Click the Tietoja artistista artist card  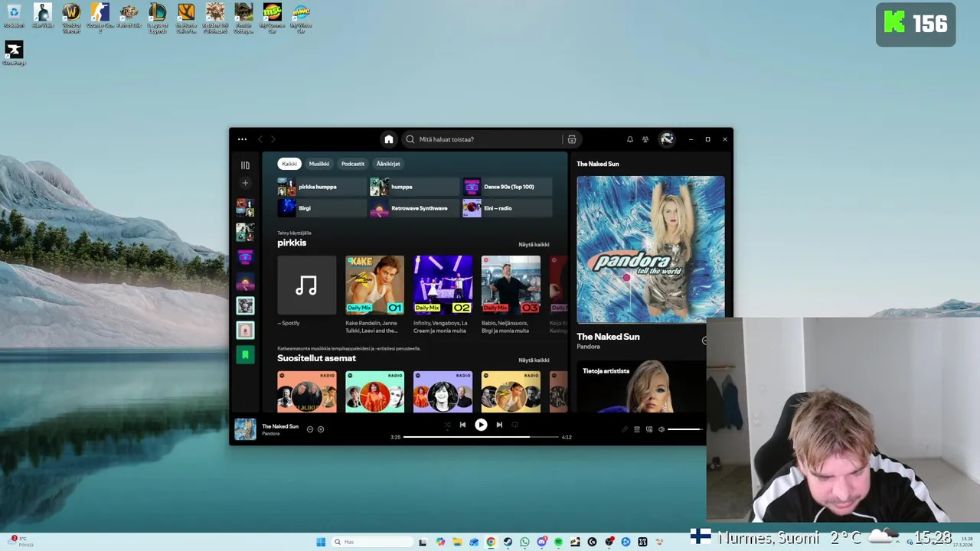click(x=641, y=386)
